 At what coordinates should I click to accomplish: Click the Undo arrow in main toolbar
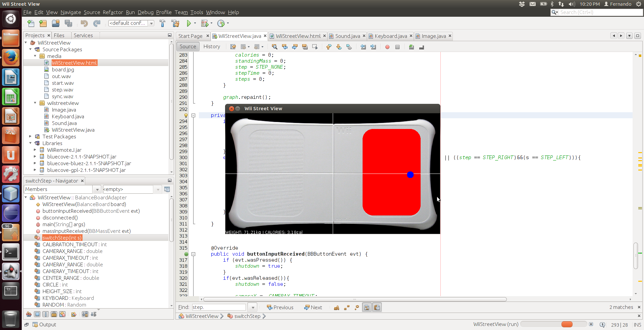click(x=84, y=23)
